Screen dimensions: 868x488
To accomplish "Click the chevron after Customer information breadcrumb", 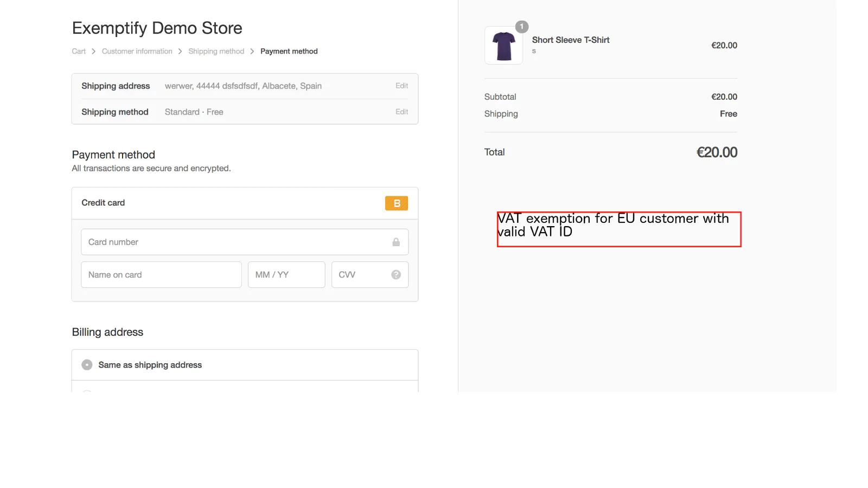I will click(x=180, y=52).
